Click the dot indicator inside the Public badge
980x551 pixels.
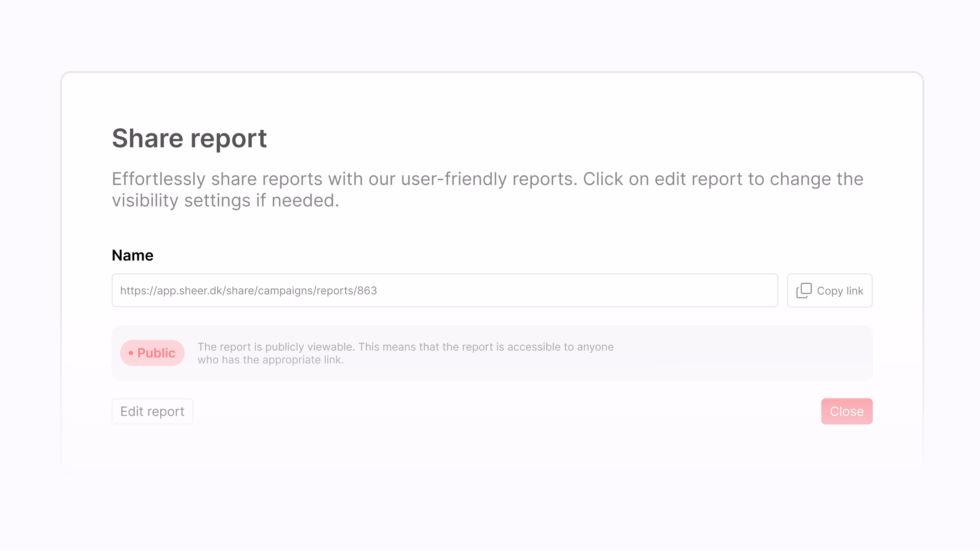(x=131, y=353)
